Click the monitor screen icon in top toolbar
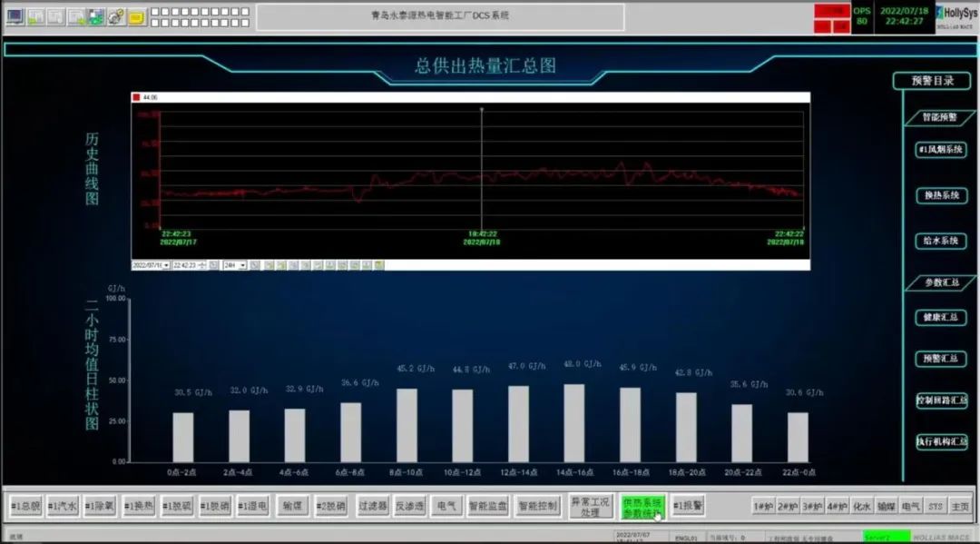This screenshot has width=980, height=544. tap(15, 17)
